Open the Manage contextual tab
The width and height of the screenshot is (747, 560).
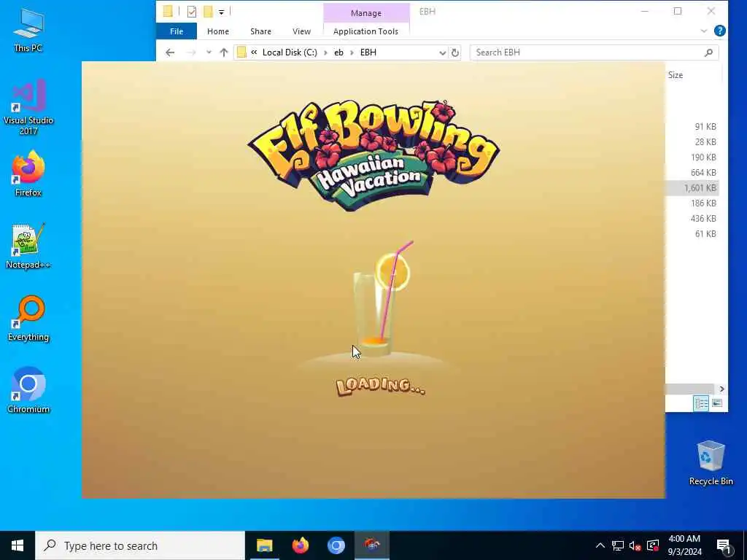(x=366, y=13)
